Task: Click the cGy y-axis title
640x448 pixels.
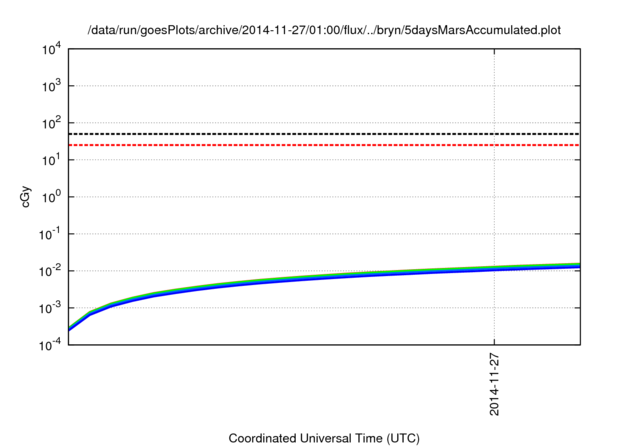Action: click(x=26, y=197)
